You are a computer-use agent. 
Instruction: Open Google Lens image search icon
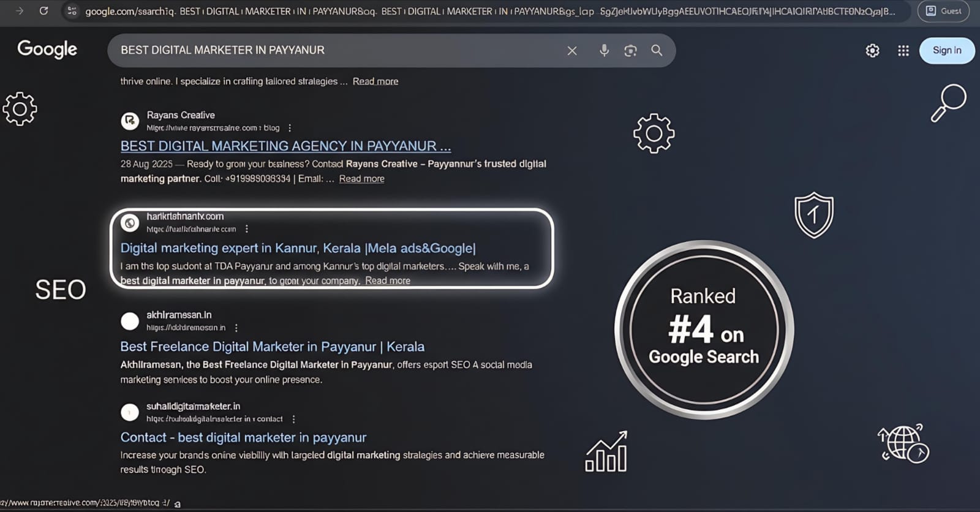tap(630, 51)
